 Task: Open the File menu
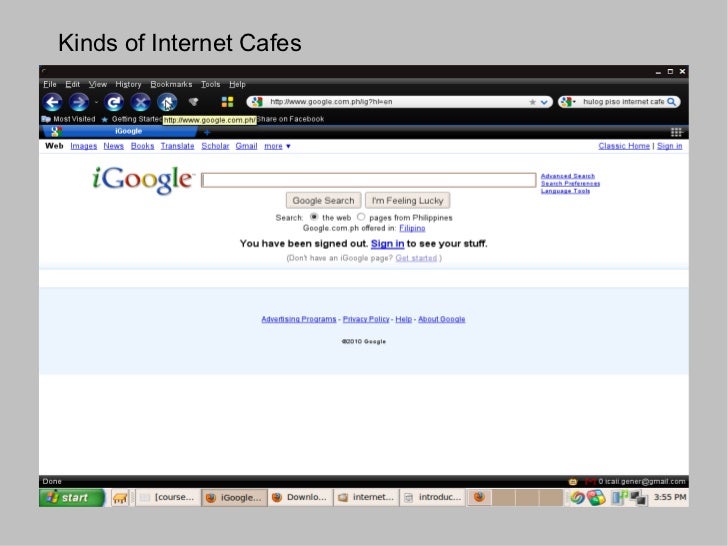[50, 84]
